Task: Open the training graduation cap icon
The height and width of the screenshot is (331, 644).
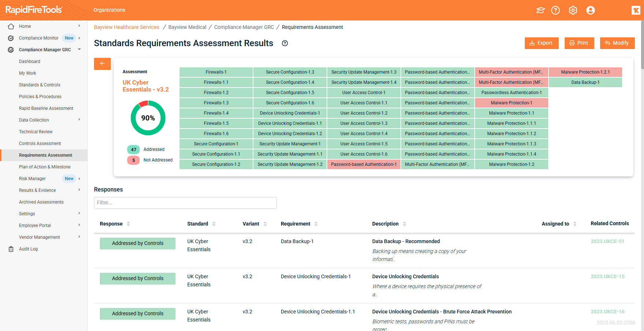Action: point(540,10)
